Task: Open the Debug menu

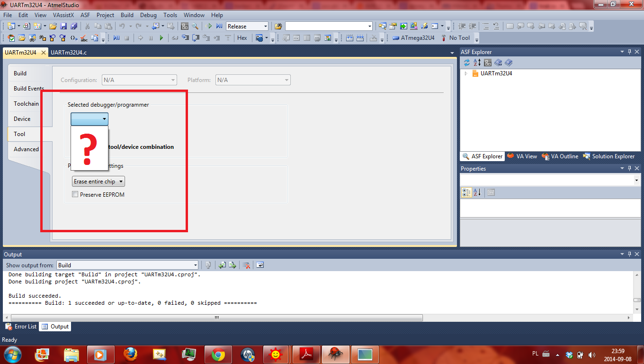Action: (x=148, y=15)
